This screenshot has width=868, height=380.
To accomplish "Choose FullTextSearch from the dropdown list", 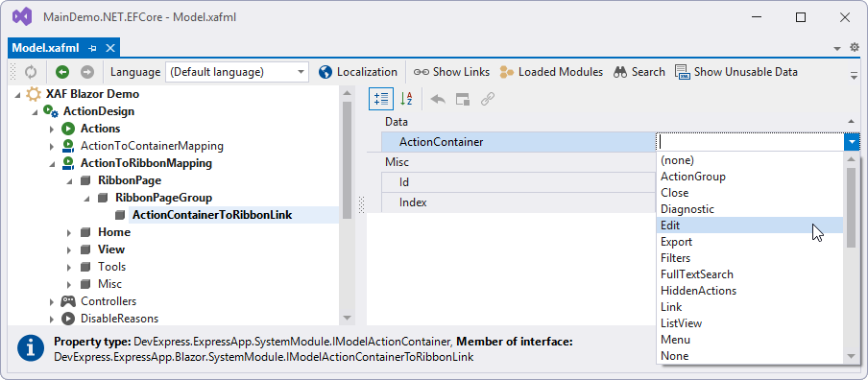I will 750,274.
